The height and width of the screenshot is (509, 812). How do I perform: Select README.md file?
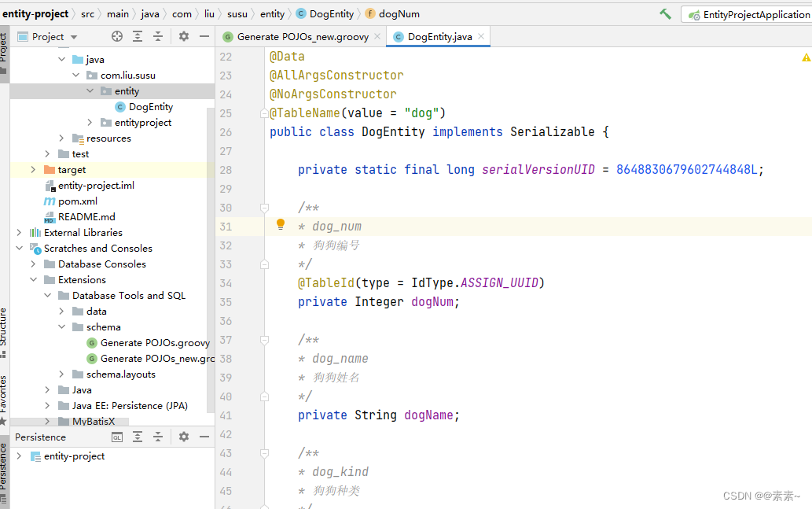pos(86,216)
